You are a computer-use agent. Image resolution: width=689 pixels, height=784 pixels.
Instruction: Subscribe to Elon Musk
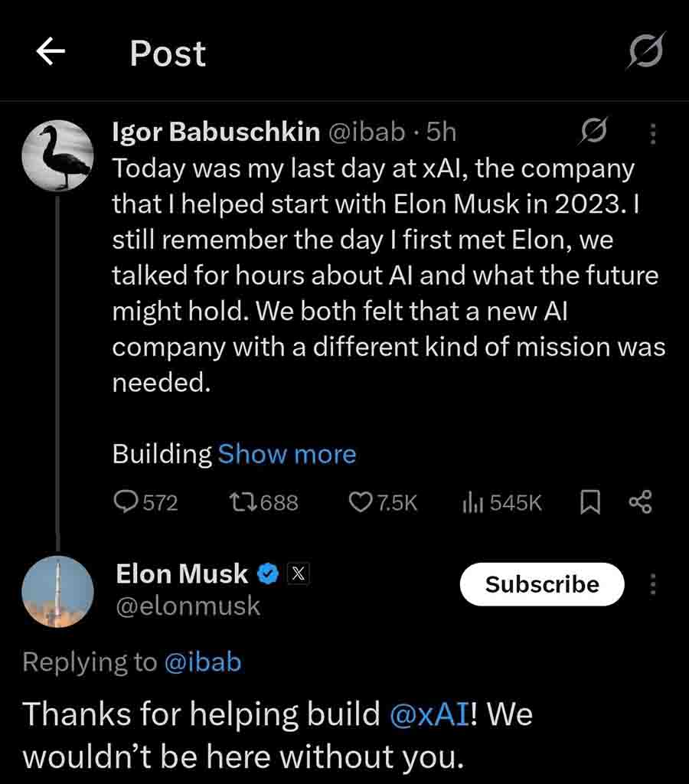point(542,584)
